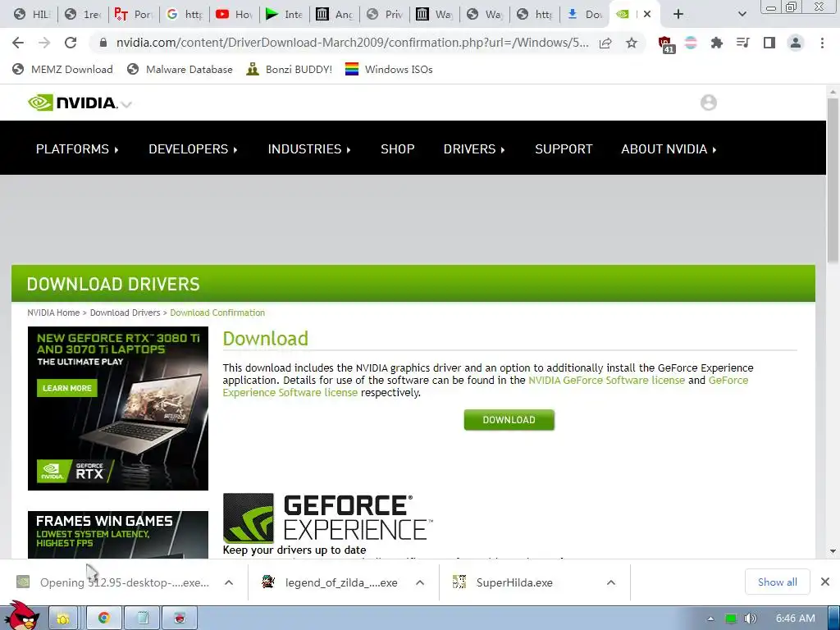Switch to the Downloads tab
Screen dimensions: 840x630
click(x=584, y=15)
